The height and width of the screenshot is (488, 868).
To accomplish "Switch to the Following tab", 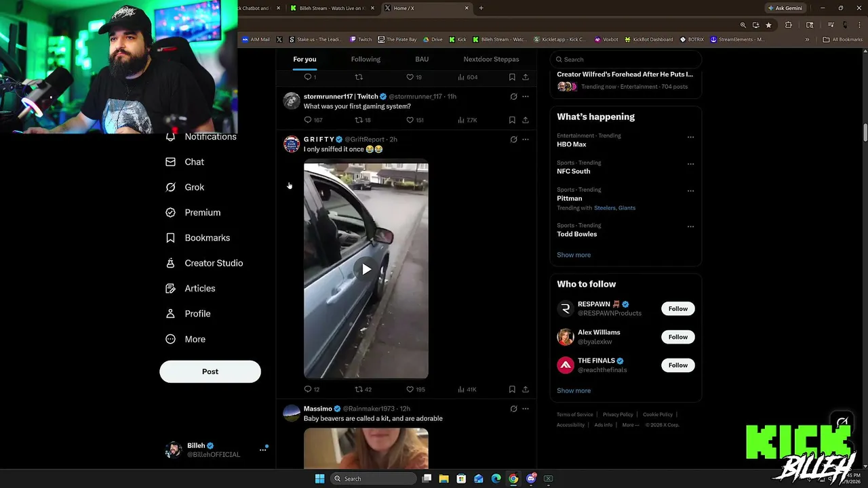I will [366, 59].
